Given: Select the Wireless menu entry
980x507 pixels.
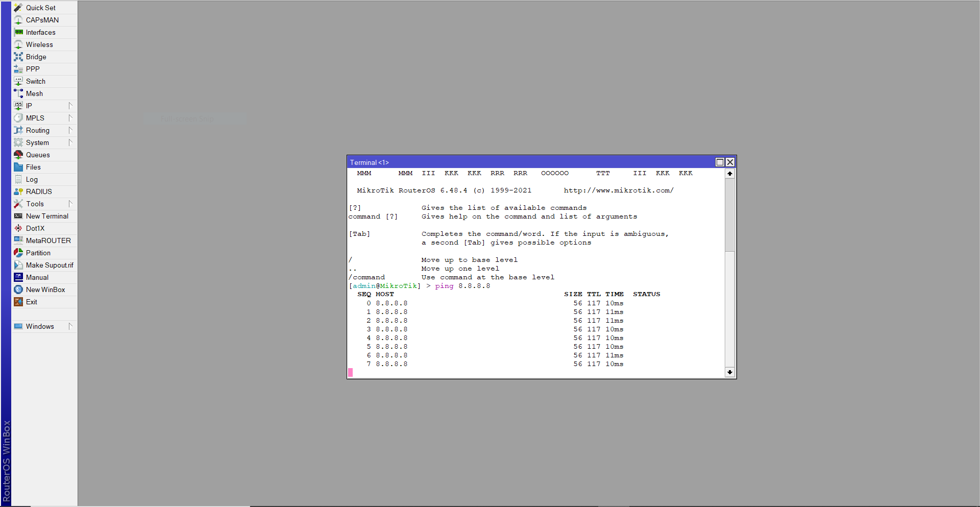Looking at the screenshot, I should click(45, 44).
